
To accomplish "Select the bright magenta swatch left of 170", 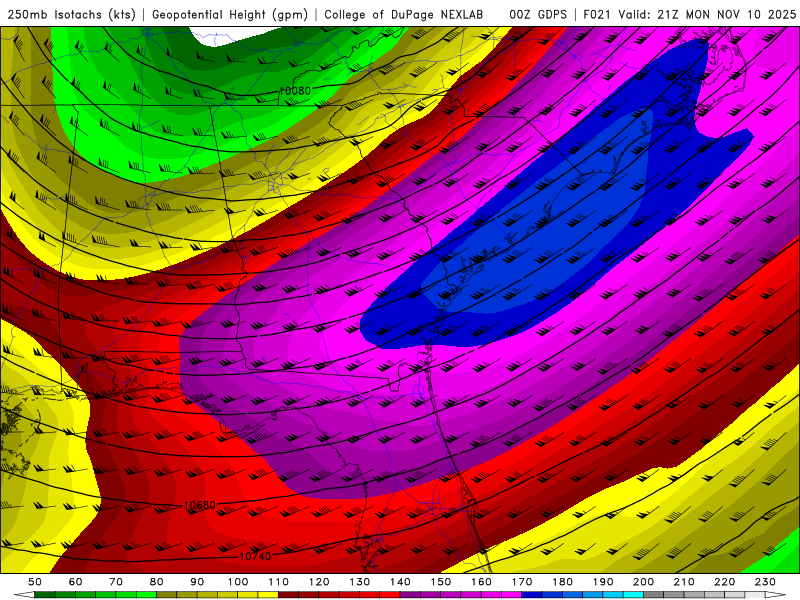I will coord(511,595).
